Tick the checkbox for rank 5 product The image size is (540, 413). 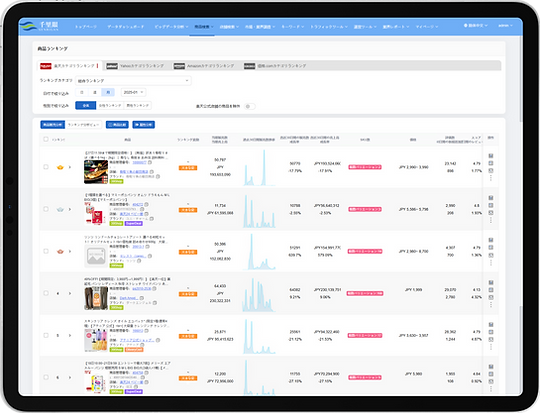46,335
